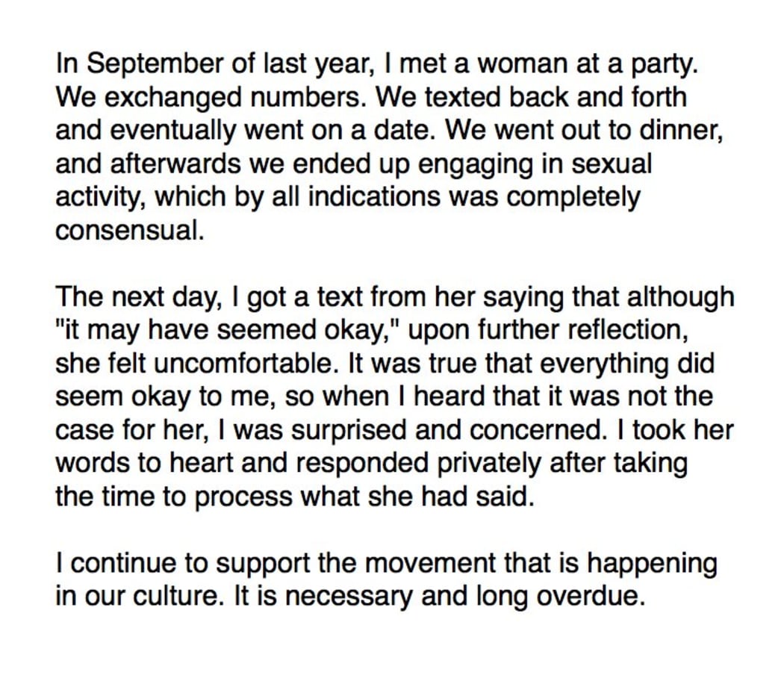Click the word "uncomfortable" in second paragraph
Screen dimensions: 784x684
(242, 363)
